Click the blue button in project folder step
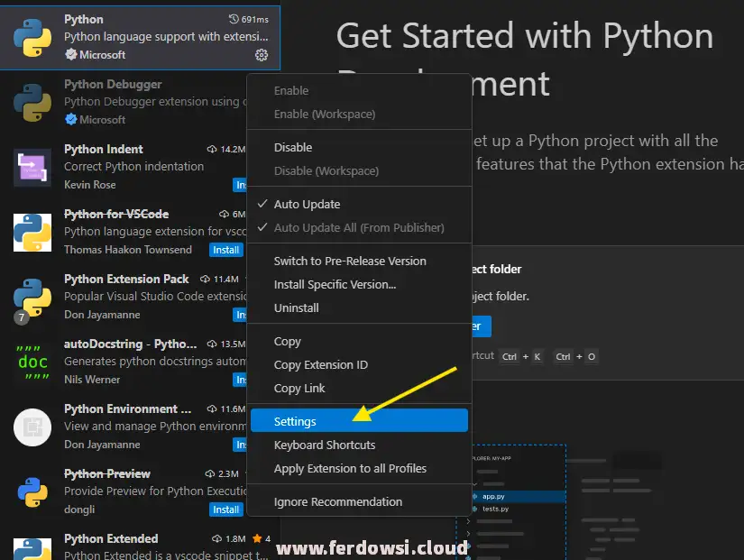744x560 pixels. coord(482,326)
